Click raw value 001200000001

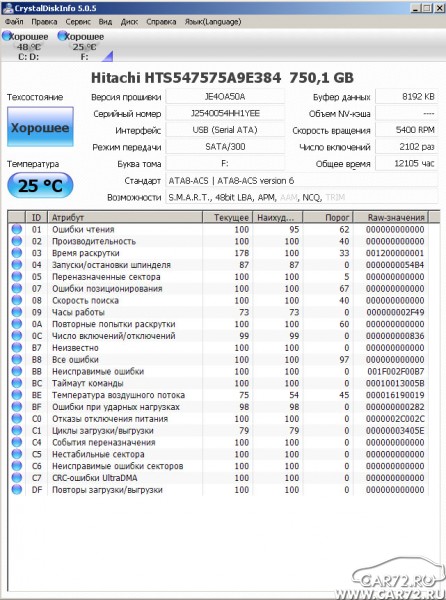(x=395, y=253)
